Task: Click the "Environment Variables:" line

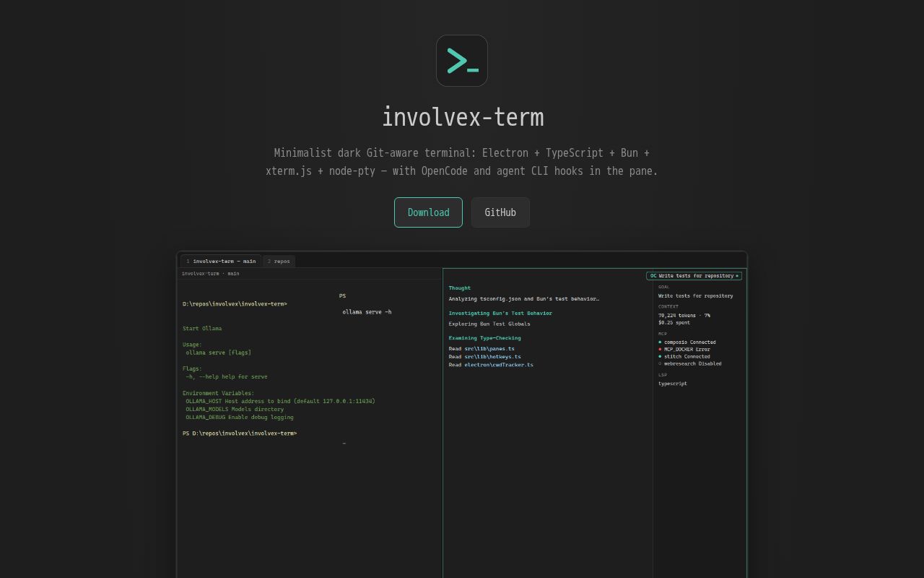Action: [218, 393]
